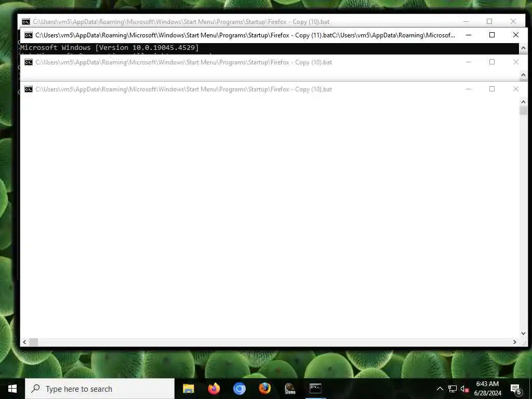Open the network status tray icon
Viewport: 532px width, 399px height.
[453, 389]
